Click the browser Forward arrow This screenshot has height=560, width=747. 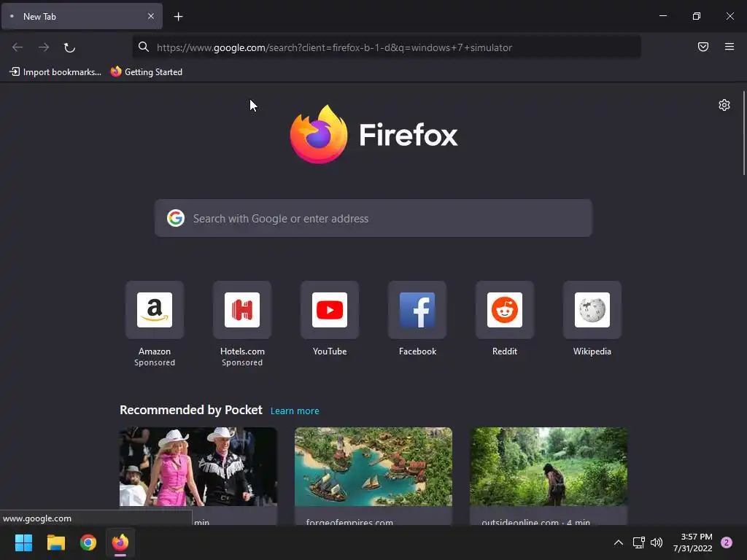[44, 47]
